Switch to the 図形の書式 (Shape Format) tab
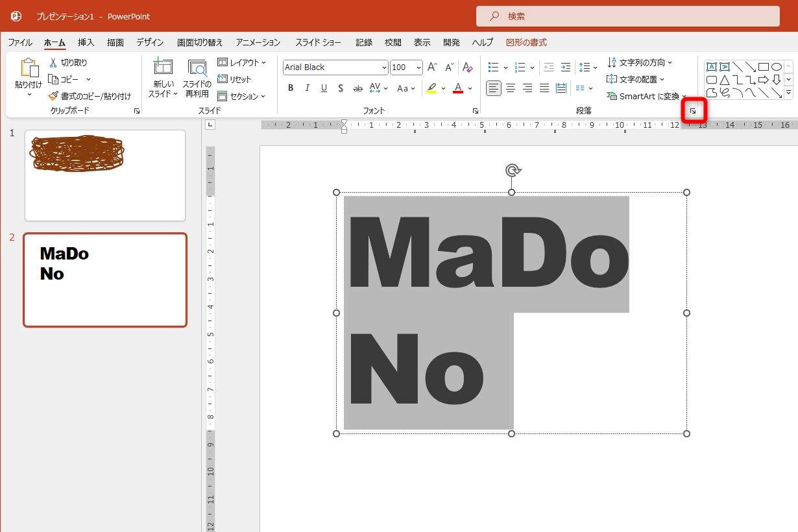Screen dimensions: 798x532 pyautogui.click(x=526, y=42)
